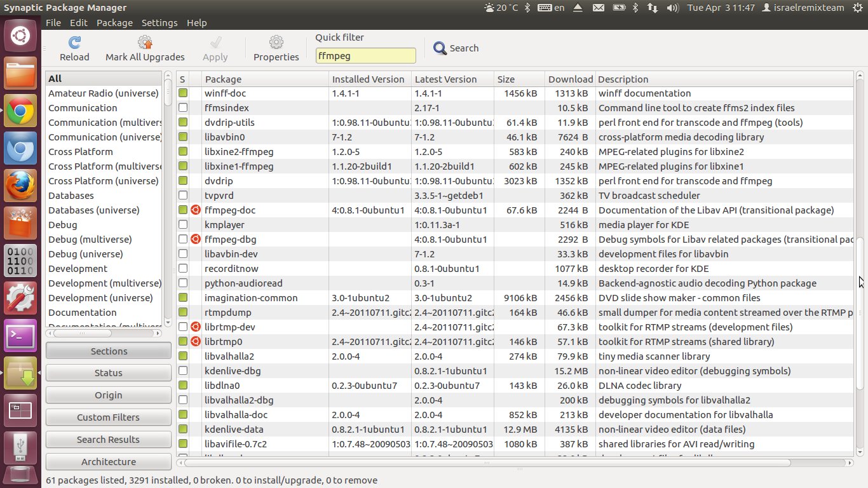Open Ubuntu Dash home icon

coord(20,36)
